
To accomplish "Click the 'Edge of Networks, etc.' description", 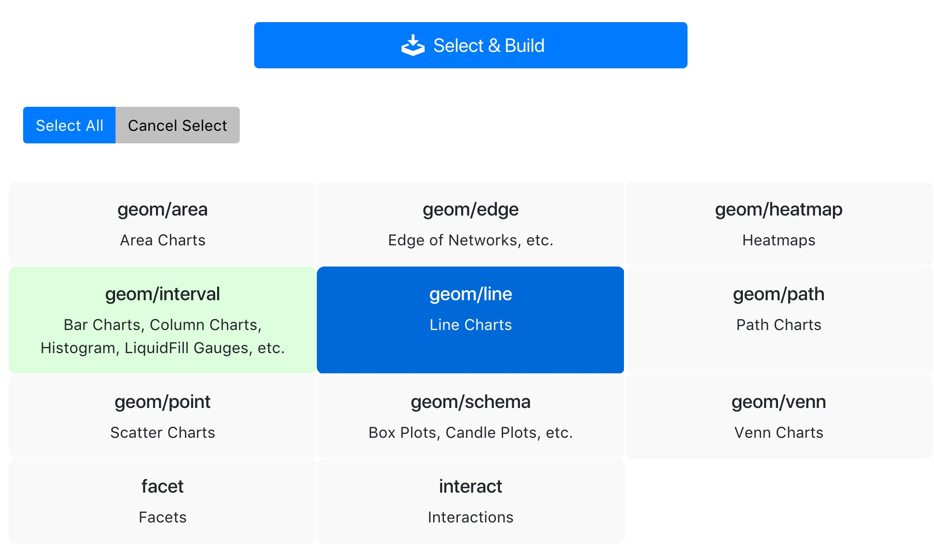I will (x=470, y=240).
